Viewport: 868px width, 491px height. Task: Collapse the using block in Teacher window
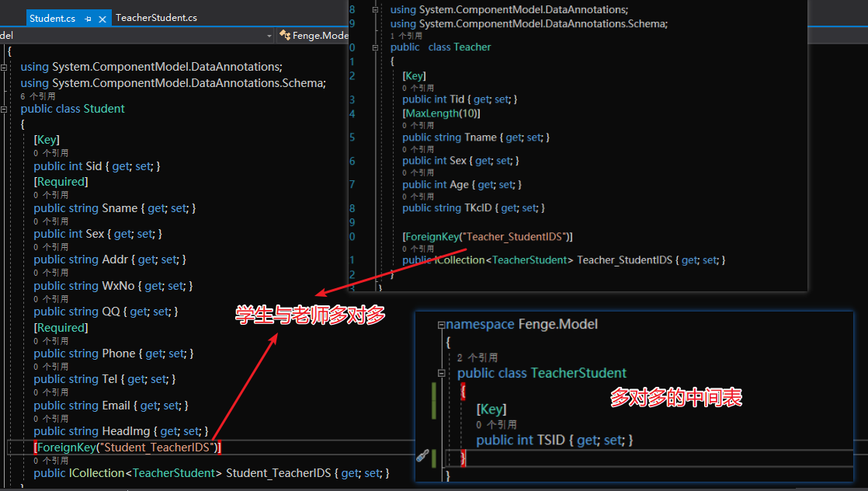(375, 10)
